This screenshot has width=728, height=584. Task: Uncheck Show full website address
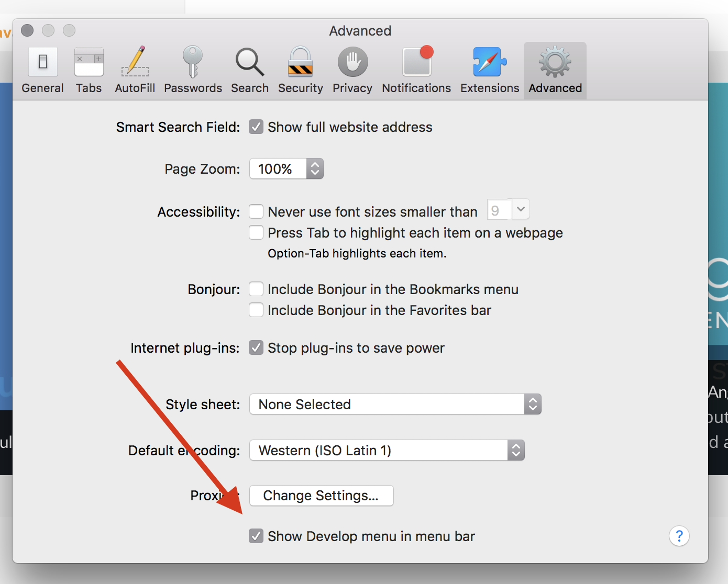point(256,127)
